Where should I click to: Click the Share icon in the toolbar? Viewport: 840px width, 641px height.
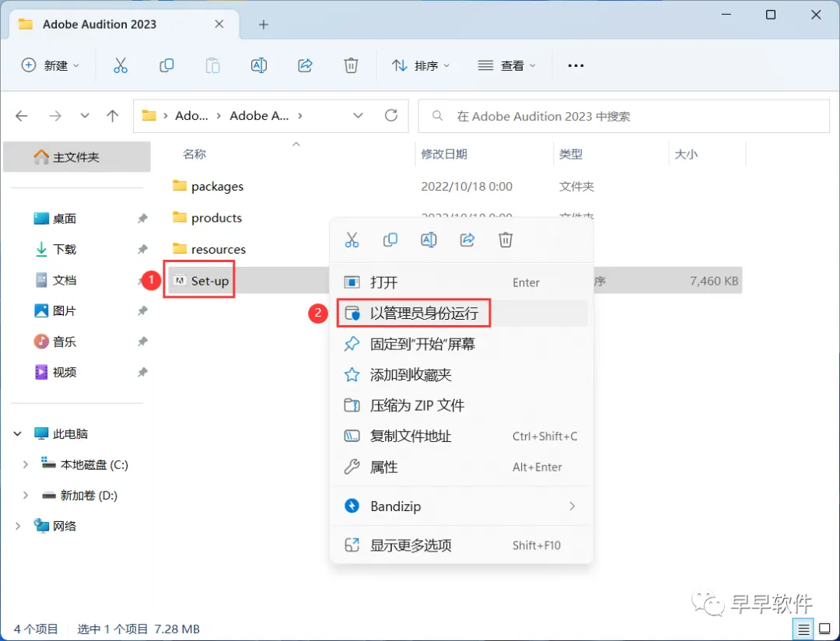(305, 65)
